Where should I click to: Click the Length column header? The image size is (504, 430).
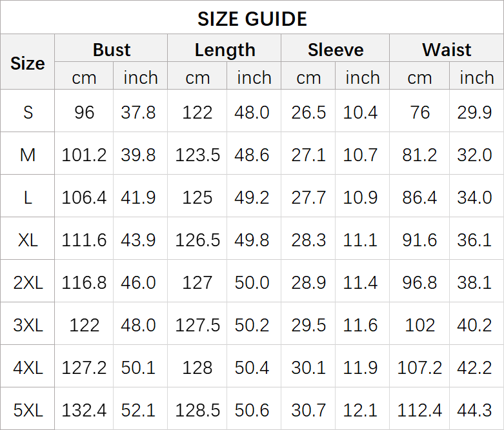(x=225, y=50)
